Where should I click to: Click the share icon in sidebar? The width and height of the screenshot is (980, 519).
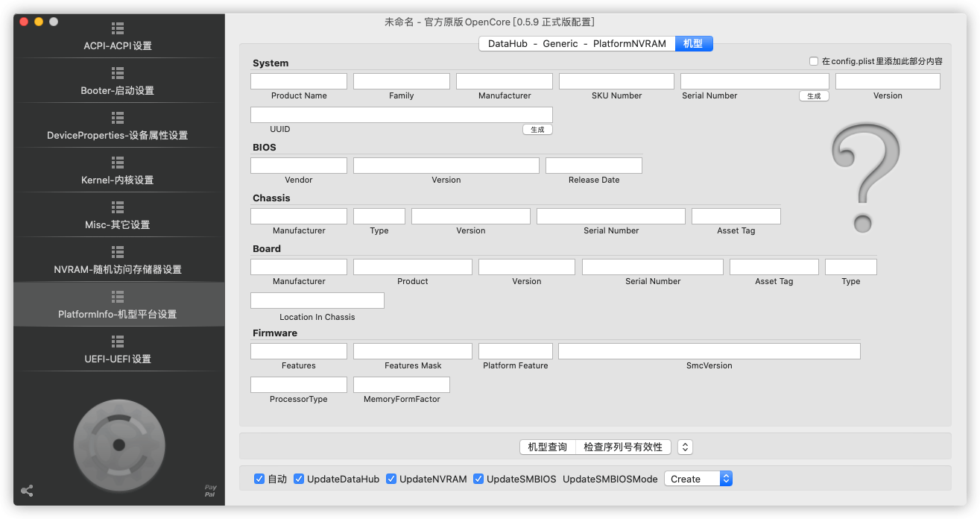27,491
